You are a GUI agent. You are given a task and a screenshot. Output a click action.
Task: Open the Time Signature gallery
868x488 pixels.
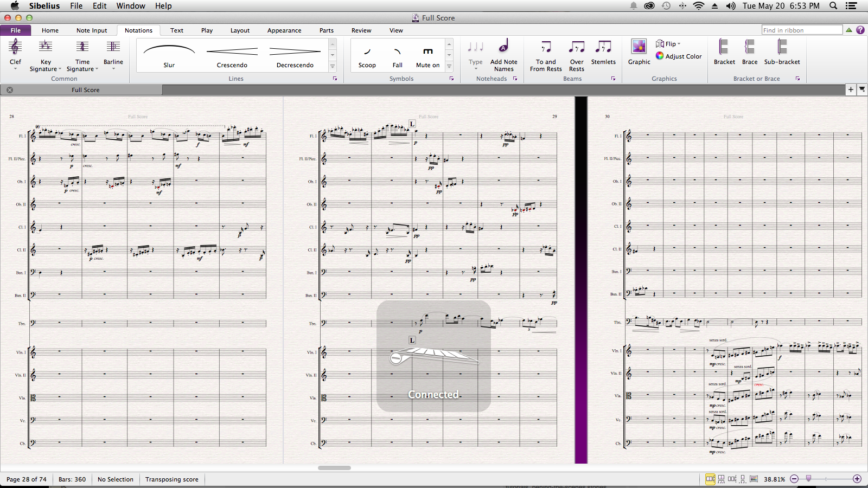coord(82,55)
